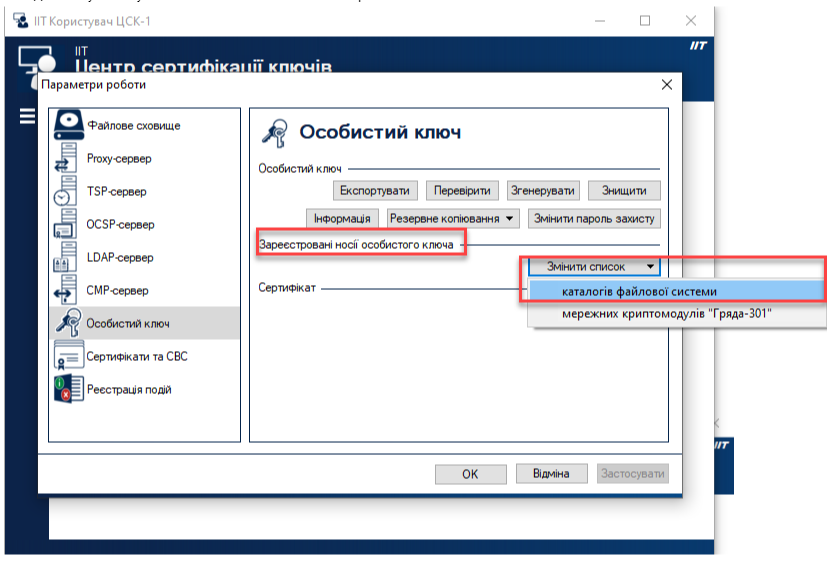This screenshot has width=836, height=561.
Task: Click the Особистий ключ heading text
Action: (x=380, y=132)
